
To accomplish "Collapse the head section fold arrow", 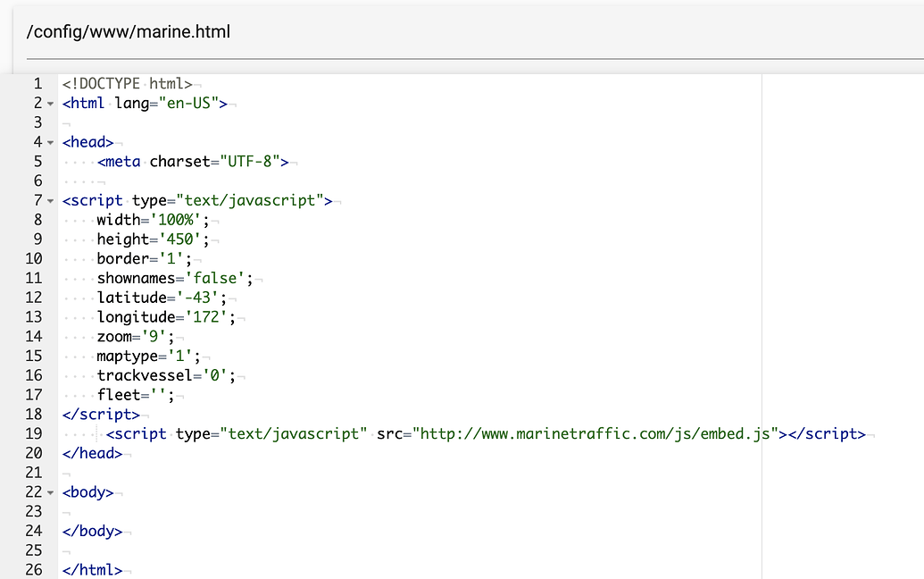I will pyautogui.click(x=50, y=142).
